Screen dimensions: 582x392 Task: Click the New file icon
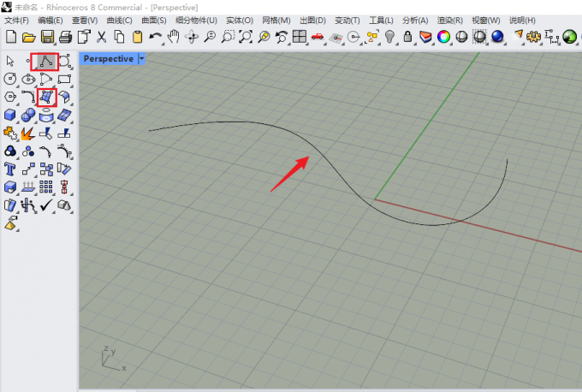coord(11,37)
